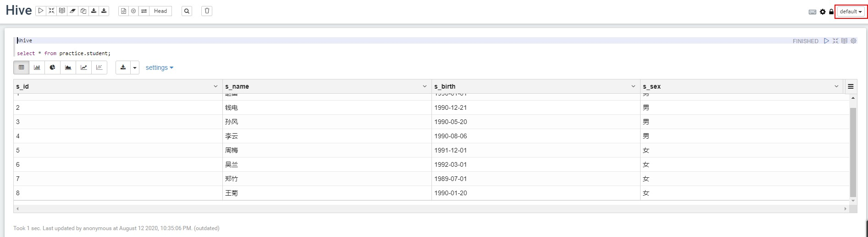Click the table's vertical scrollbar

[853, 152]
